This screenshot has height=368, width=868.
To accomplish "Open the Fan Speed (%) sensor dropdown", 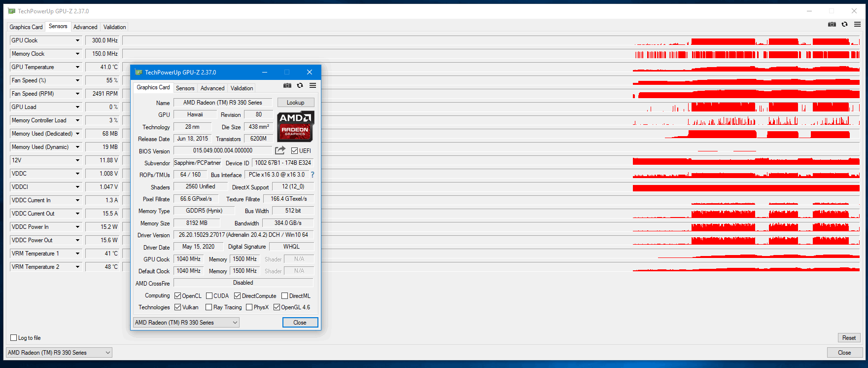I will pyautogui.click(x=77, y=80).
